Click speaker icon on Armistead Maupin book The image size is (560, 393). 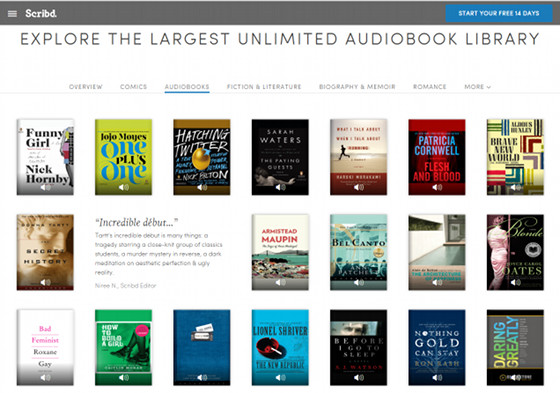click(280, 282)
